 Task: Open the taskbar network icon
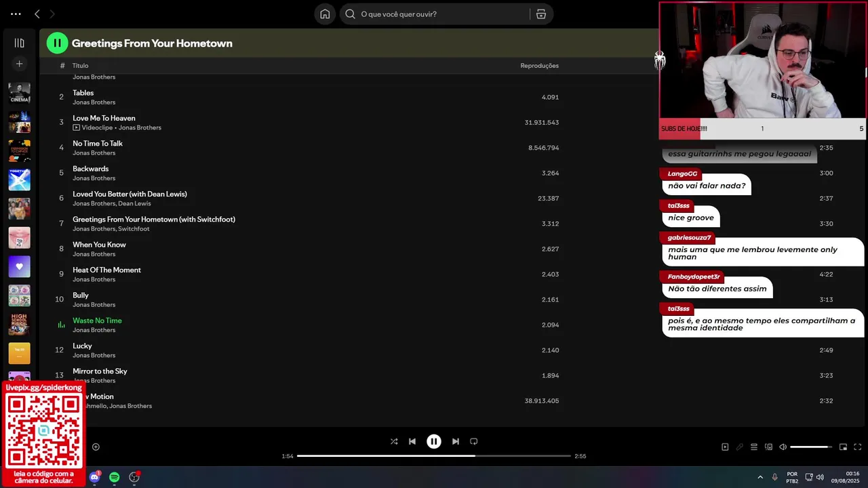click(809, 477)
